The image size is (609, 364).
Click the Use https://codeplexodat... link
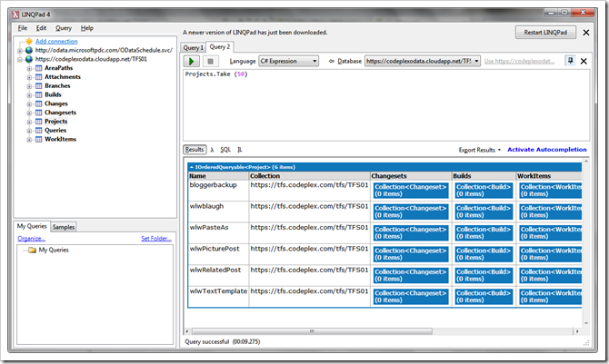pos(519,62)
